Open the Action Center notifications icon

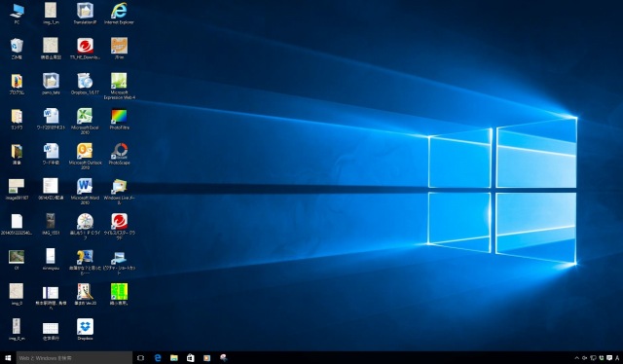(x=609, y=358)
